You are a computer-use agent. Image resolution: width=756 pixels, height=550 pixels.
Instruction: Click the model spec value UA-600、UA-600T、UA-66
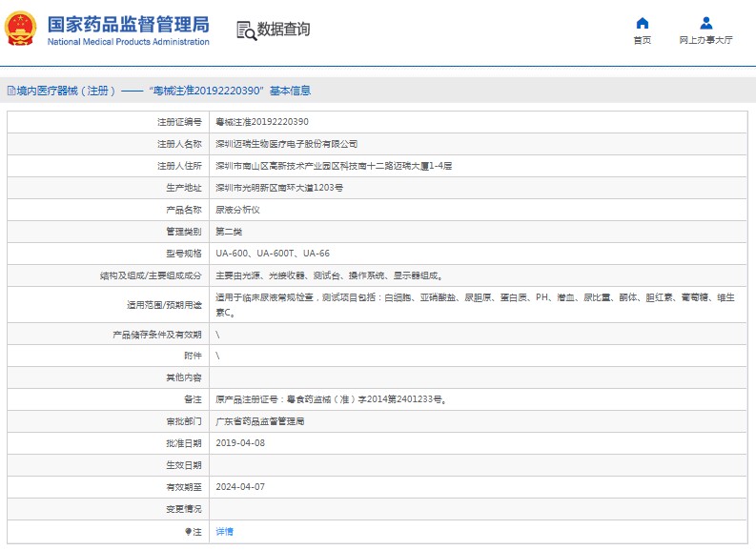click(x=273, y=254)
